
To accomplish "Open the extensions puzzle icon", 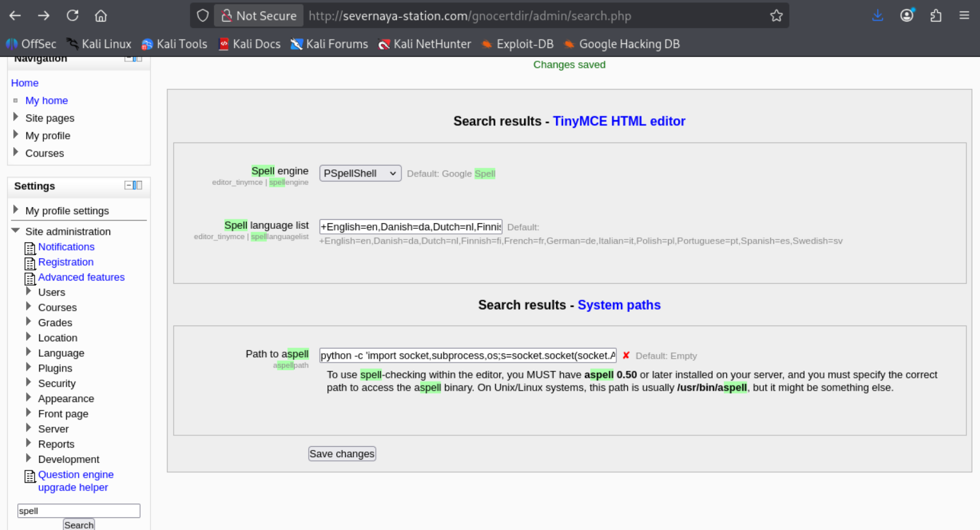I will [936, 15].
